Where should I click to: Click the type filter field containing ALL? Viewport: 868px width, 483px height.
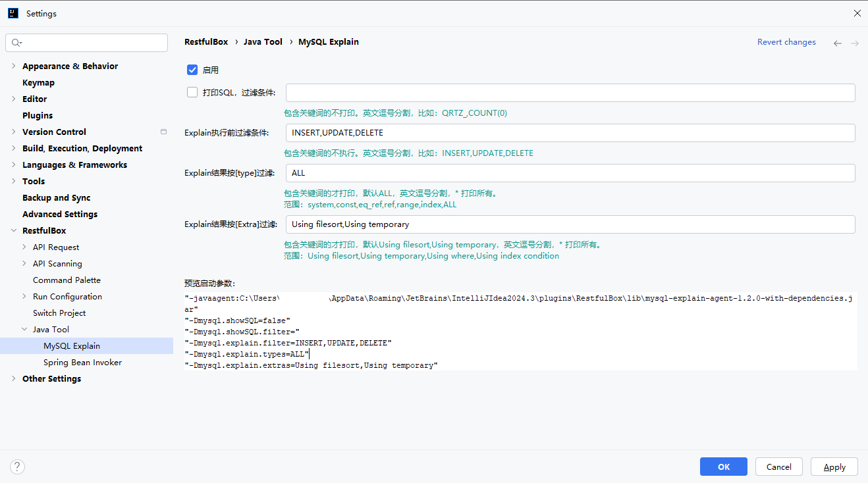[570, 173]
